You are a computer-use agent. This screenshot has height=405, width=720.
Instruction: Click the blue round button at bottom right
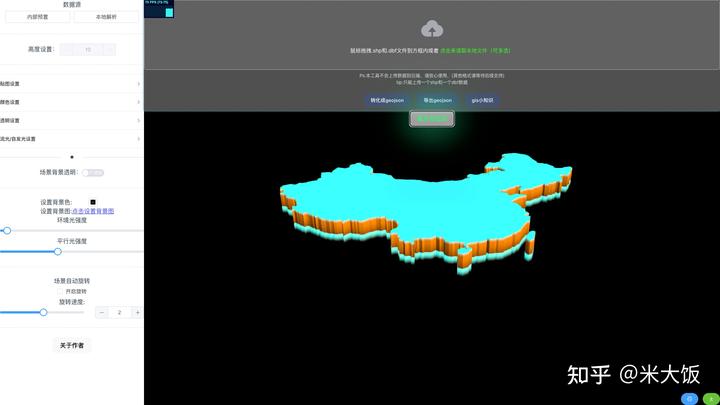(x=689, y=399)
